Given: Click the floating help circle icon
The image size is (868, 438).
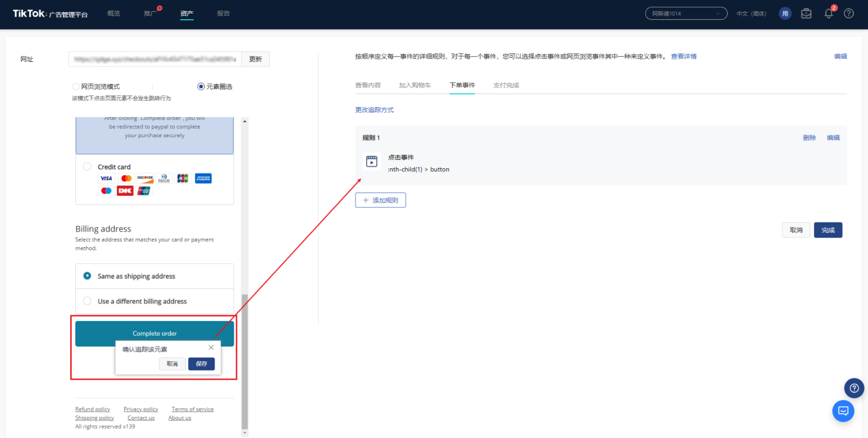Looking at the screenshot, I should coord(854,388).
